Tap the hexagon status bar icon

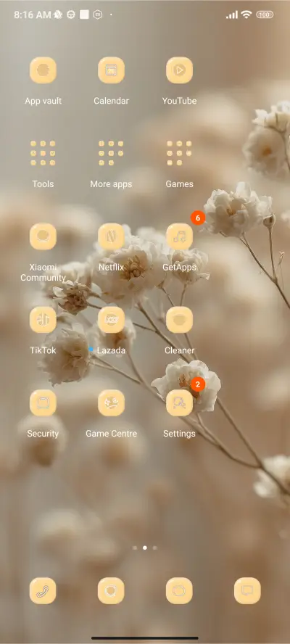click(x=98, y=15)
